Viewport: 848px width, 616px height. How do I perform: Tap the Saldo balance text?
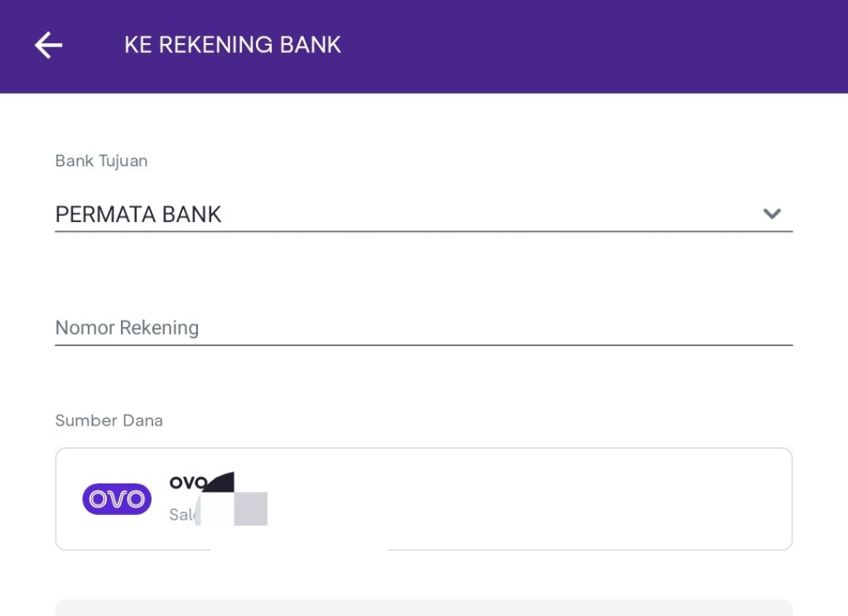(181, 514)
